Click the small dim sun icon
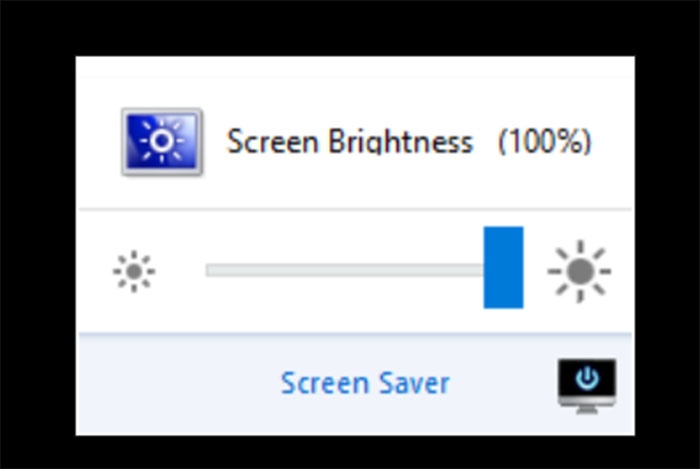This screenshot has height=469, width=700. coord(134,270)
